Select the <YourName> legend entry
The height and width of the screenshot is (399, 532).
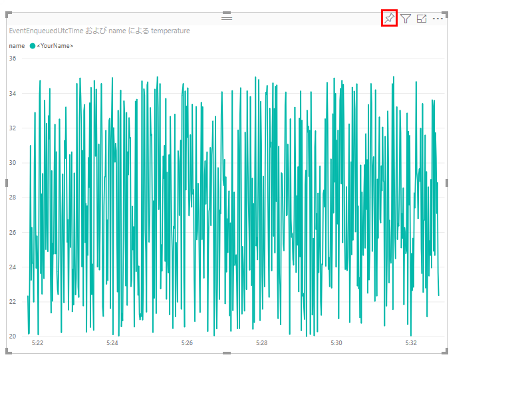[x=55, y=46]
